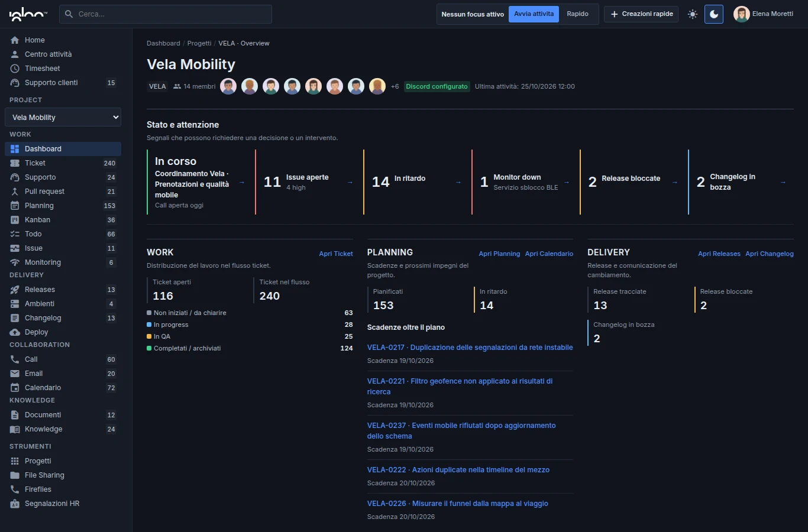Open Creazioni rapide button
The image size is (808, 532).
(x=641, y=14)
